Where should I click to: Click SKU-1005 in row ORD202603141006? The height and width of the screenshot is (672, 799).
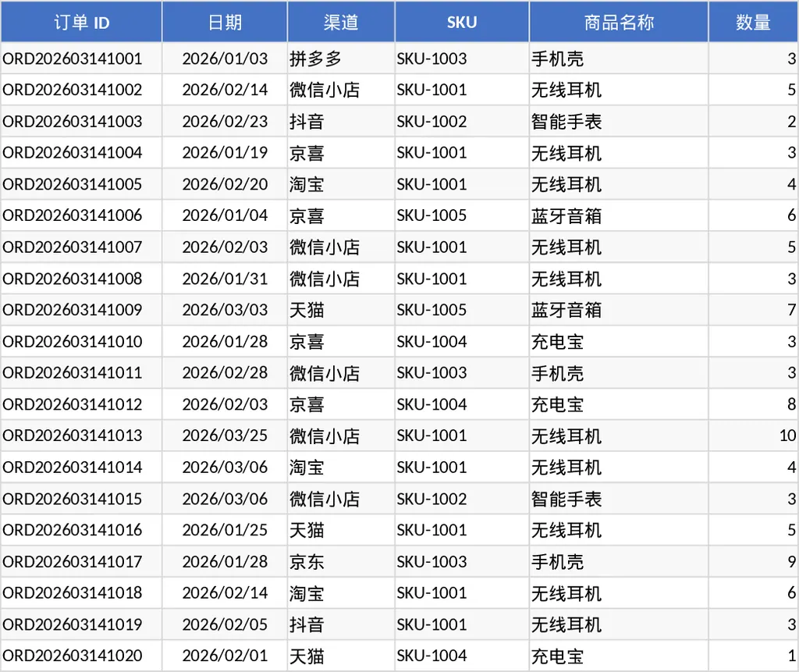tap(461, 215)
